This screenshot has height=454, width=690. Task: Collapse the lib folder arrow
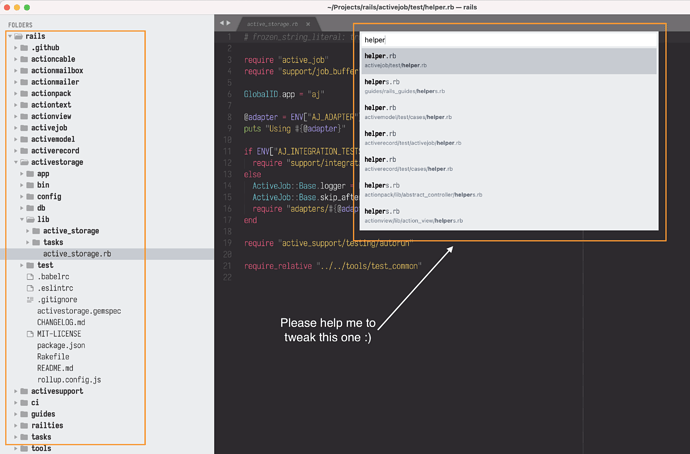pos(23,218)
